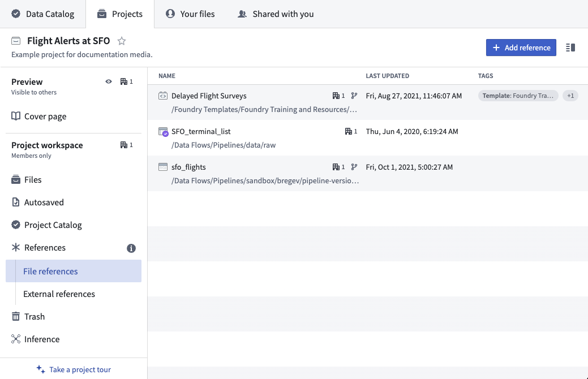Screen dimensions: 588x379
Task: Click the branch icon on Delayed Flight Surveys row
Action: (354, 96)
